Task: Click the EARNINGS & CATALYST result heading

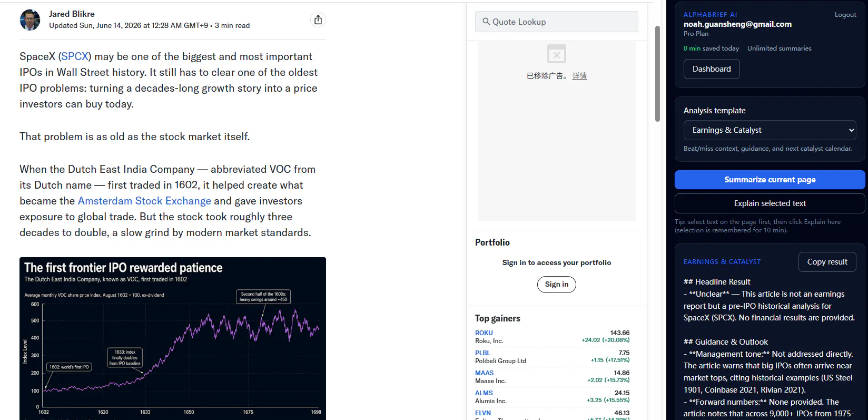Action: coord(722,262)
